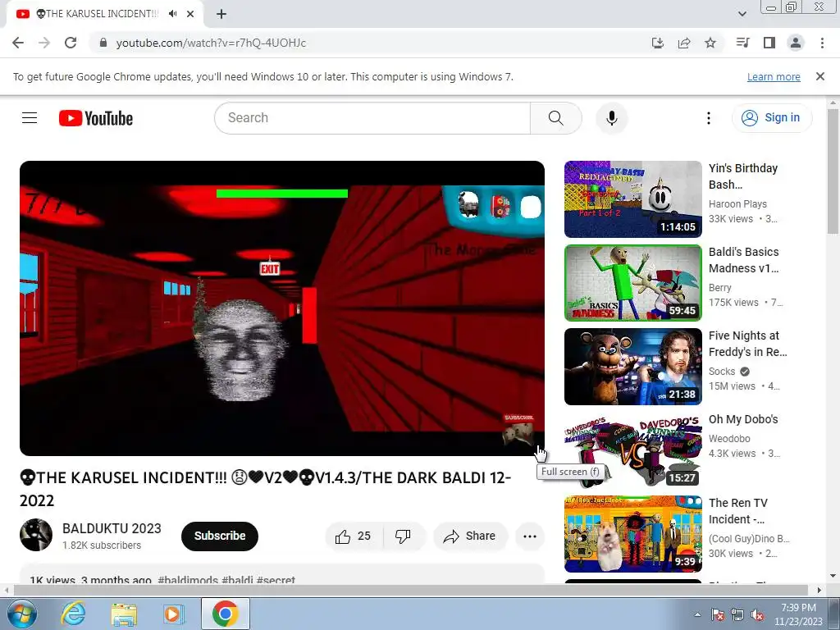Open the YouTube guide hamburger menu

point(30,118)
